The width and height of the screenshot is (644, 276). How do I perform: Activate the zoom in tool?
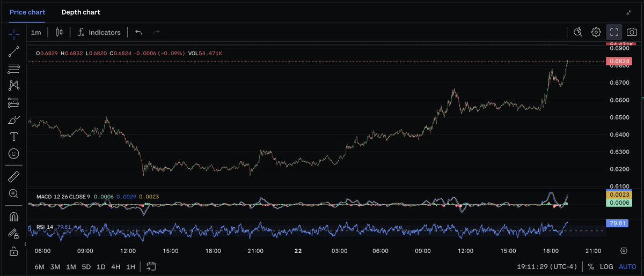[14, 193]
